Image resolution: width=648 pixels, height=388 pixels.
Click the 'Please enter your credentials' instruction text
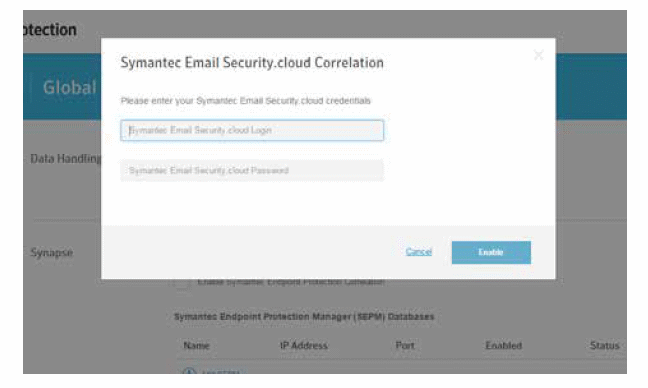245,101
